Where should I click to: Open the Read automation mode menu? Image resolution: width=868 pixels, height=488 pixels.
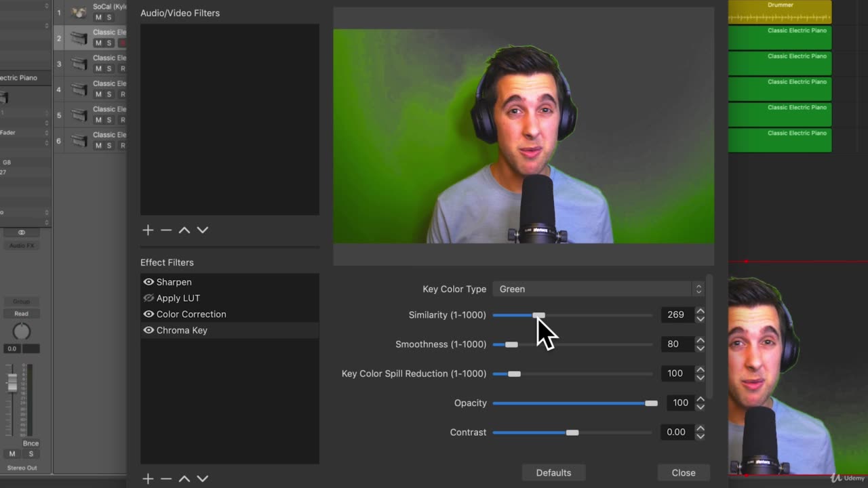click(21, 314)
